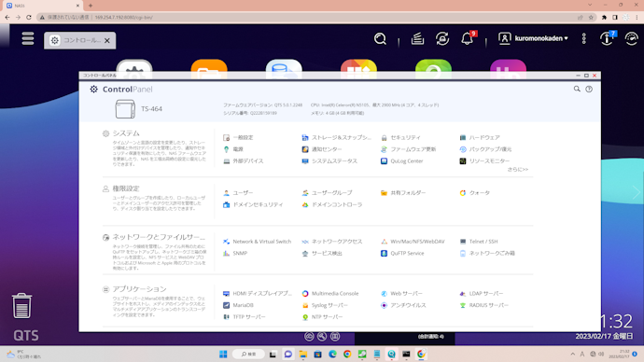Viewport: 644px width, 362px height.
Task: Open 共有フォルダー settings
Action: 403,193
